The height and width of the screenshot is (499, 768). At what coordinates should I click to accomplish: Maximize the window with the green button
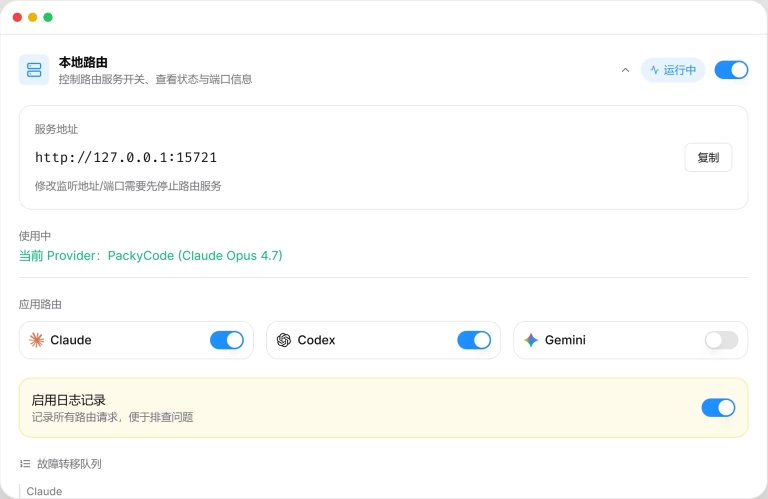[x=48, y=17]
